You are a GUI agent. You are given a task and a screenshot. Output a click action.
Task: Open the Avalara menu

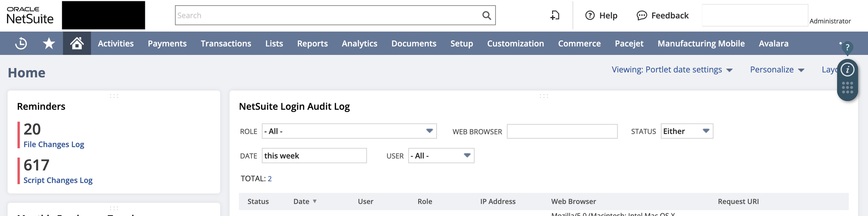click(773, 43)
